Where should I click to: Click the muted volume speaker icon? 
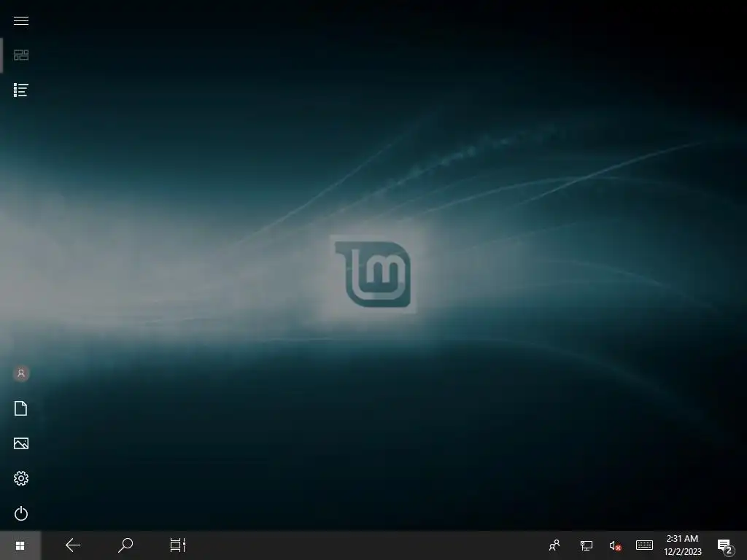(x=615, y=545)
